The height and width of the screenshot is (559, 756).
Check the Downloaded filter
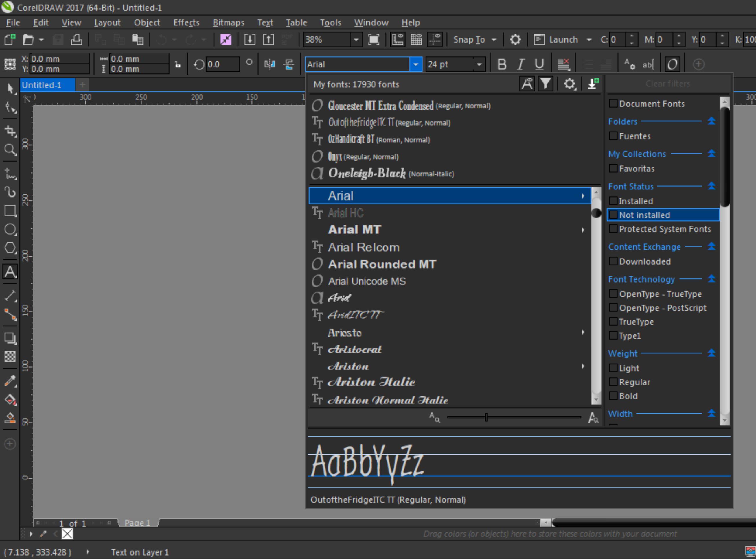pyautogui.click(x=613, y=261)
